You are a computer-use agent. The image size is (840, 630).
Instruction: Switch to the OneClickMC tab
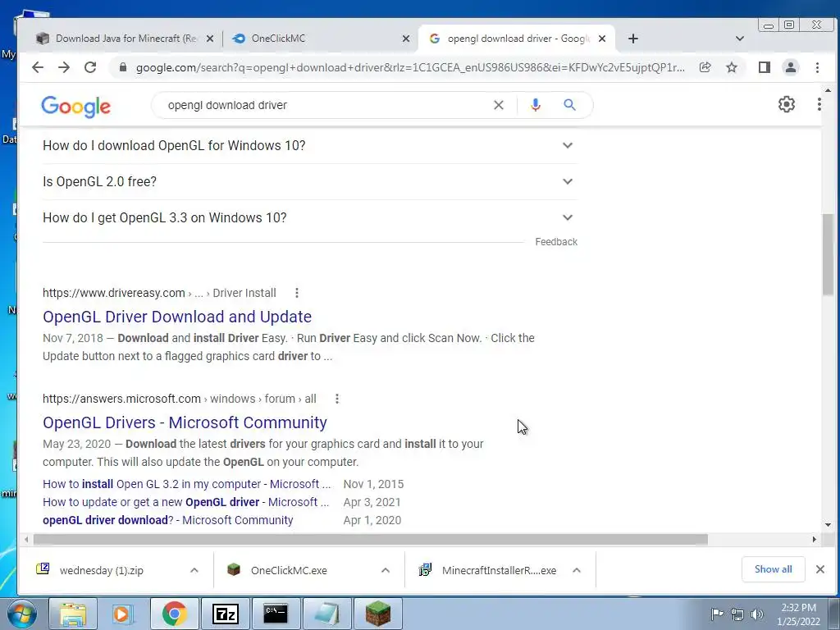(322, 39)
